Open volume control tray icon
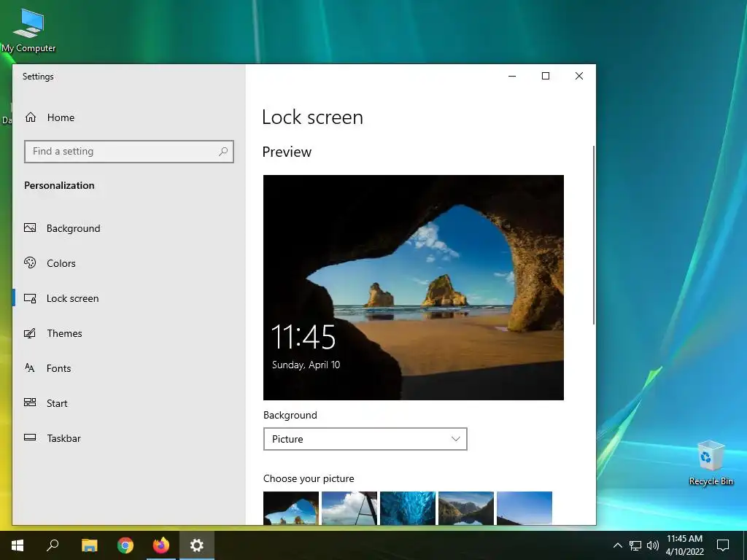This screenshot has height=560, width=747. [x=653, y=545]
